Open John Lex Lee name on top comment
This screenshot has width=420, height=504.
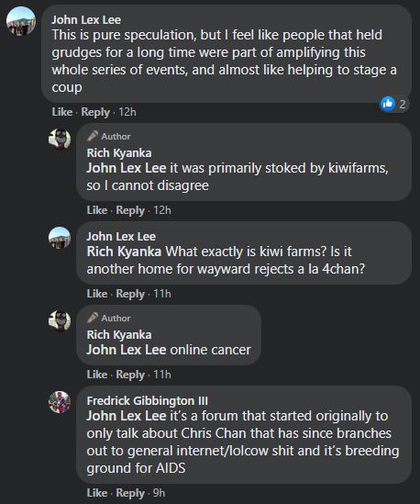(x=86, y=20)
